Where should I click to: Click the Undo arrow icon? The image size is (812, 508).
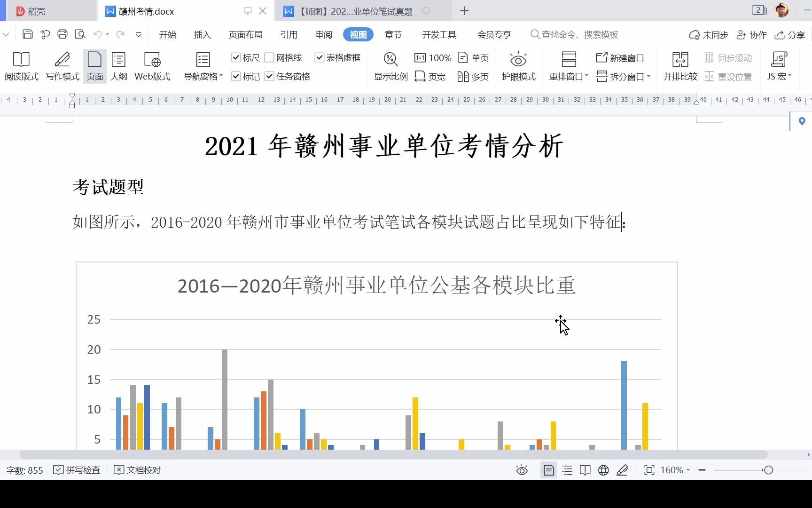pyautogui.click(x=97, y=34)
